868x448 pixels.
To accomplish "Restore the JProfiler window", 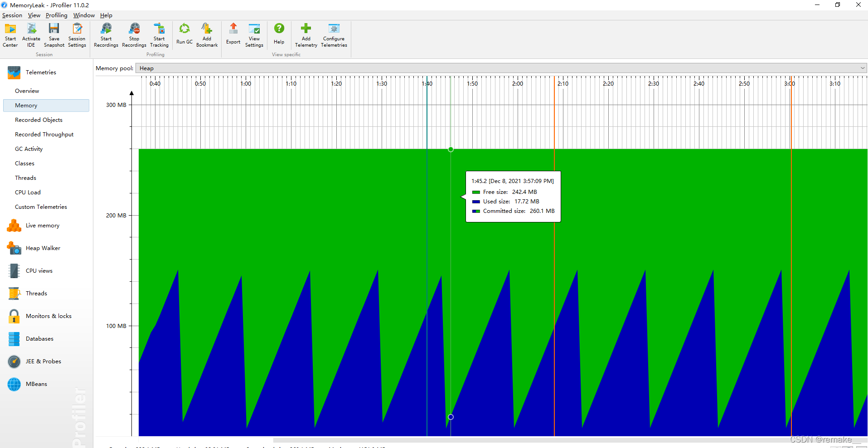I will pos(837,5).
